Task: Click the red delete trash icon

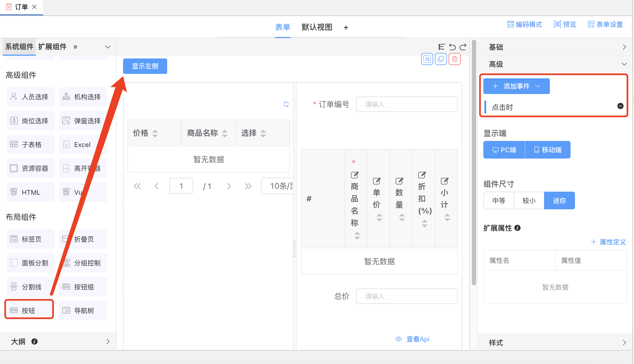Action: click(454, 59)
